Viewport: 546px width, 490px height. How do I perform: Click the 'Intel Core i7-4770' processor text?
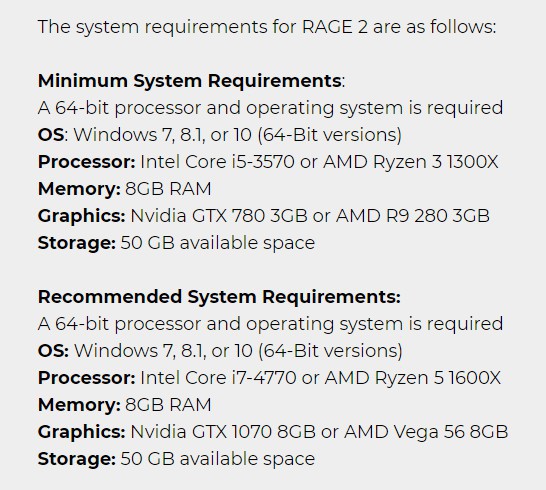pyautogui.click(x=218, y=378)
